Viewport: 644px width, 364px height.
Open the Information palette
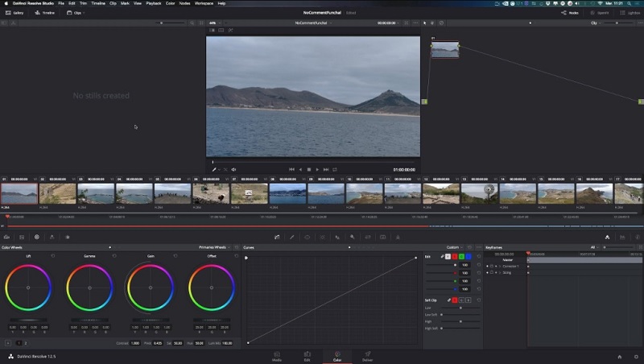[x=638, y=237]
